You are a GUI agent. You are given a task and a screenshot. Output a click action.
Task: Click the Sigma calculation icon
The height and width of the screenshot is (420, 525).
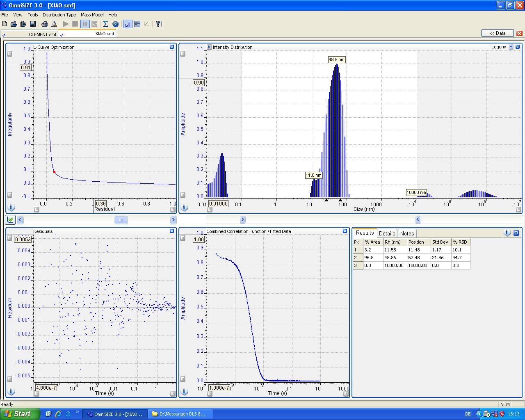pyautogui.click(x=105, y=24)
